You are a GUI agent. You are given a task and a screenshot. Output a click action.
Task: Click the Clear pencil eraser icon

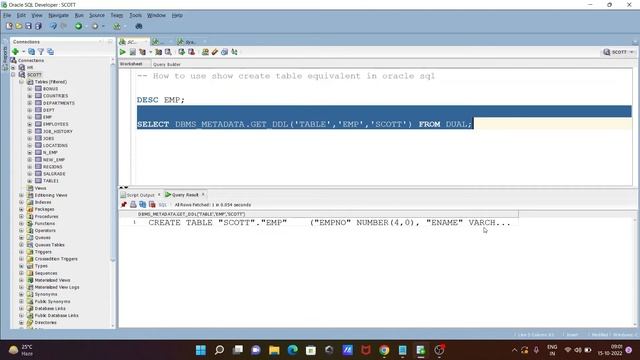(215, 52)
